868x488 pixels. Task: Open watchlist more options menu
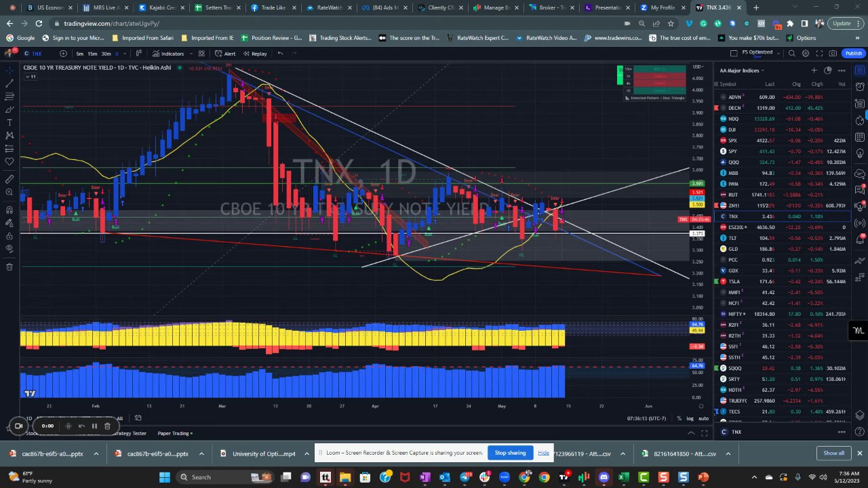pyautogui.click(x=842, y=70)
